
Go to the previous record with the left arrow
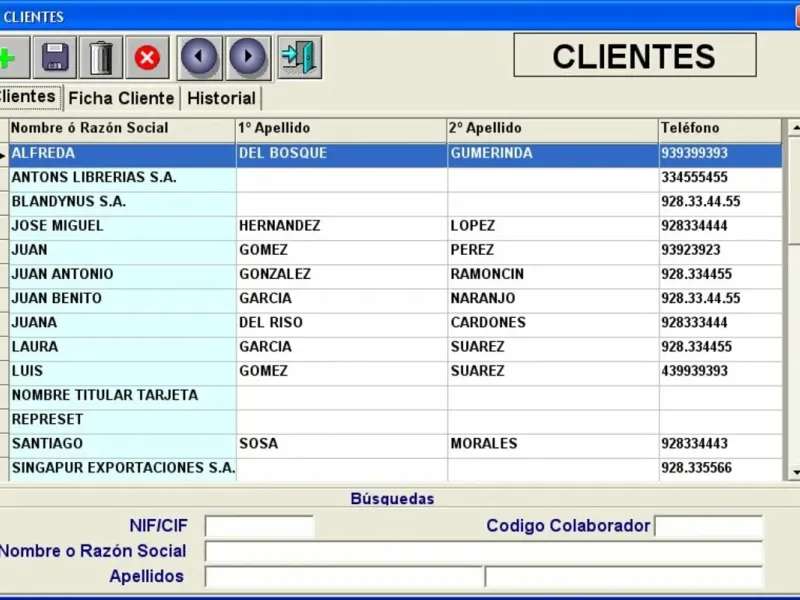pos(199,57)
